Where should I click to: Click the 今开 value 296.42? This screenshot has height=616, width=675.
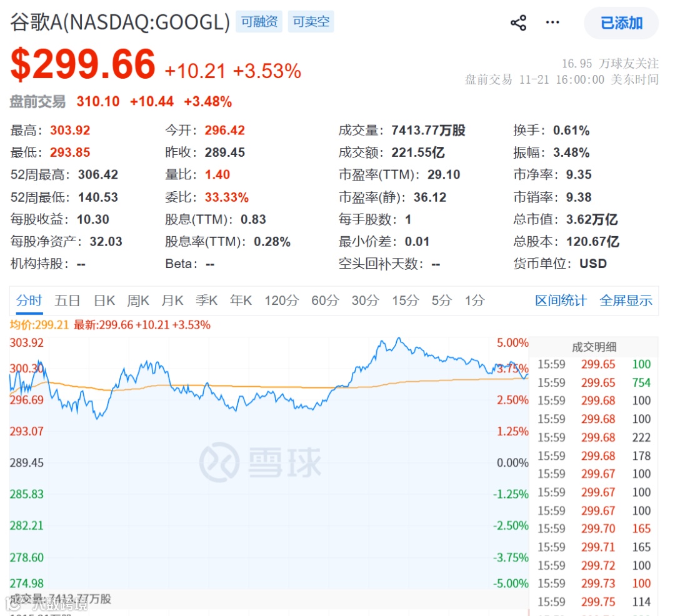(x=225, y=130)
